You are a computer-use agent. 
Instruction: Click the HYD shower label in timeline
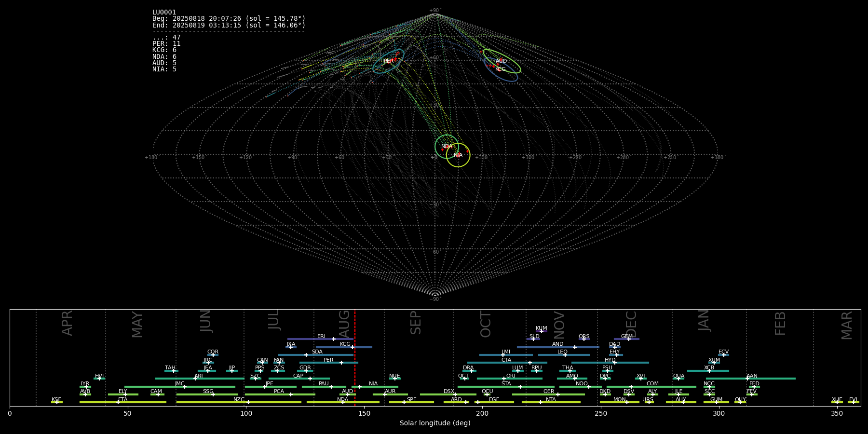pos(610,360)
